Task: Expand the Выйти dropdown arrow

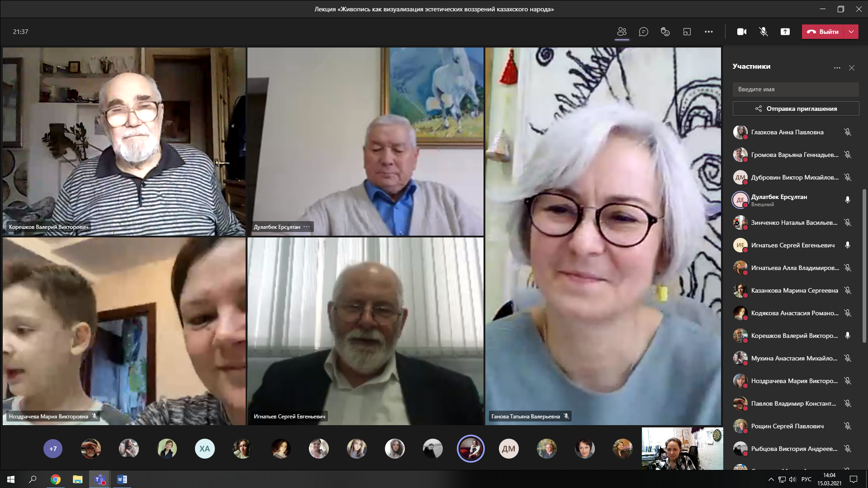Action: pyautogui.click(x=852, y=32)
